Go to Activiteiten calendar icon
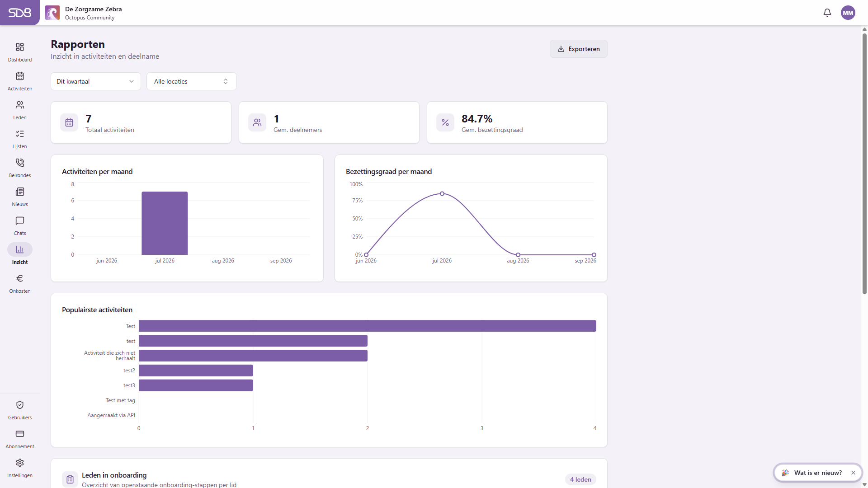868x488 pixels. (20, 76)
